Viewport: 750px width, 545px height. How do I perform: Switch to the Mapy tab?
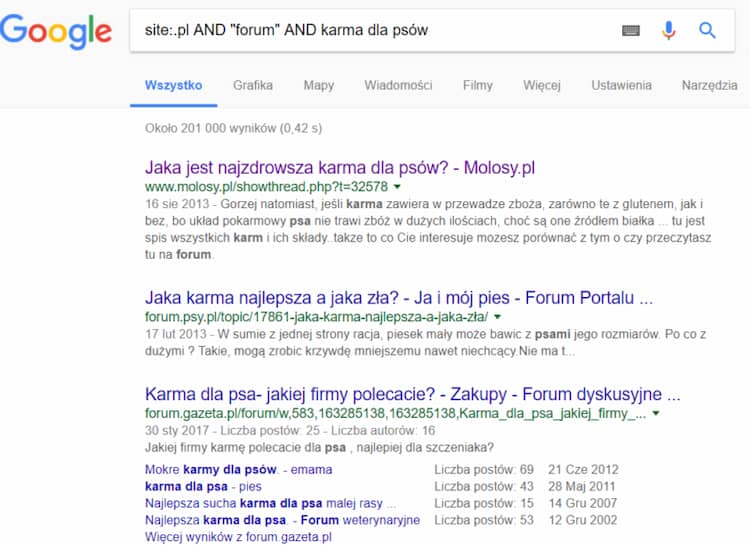pos(319,86)
